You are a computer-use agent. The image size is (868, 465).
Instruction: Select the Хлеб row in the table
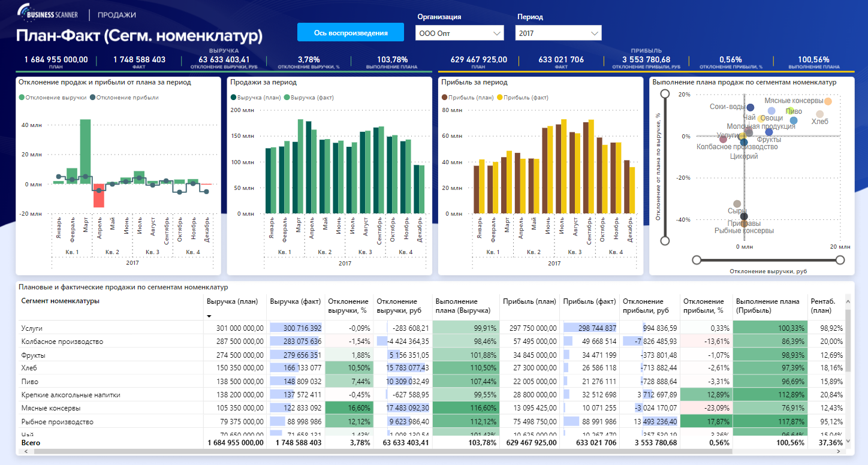(x=431, y=368)
